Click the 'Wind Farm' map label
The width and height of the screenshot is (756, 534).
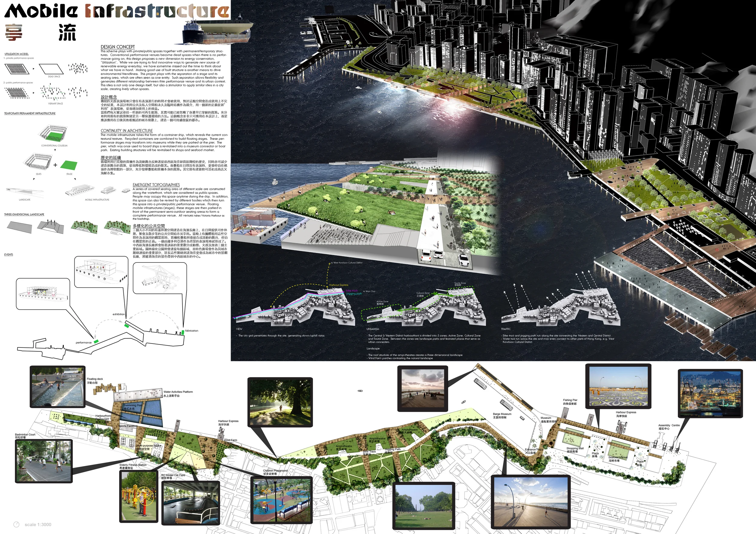tap(230, 440)
